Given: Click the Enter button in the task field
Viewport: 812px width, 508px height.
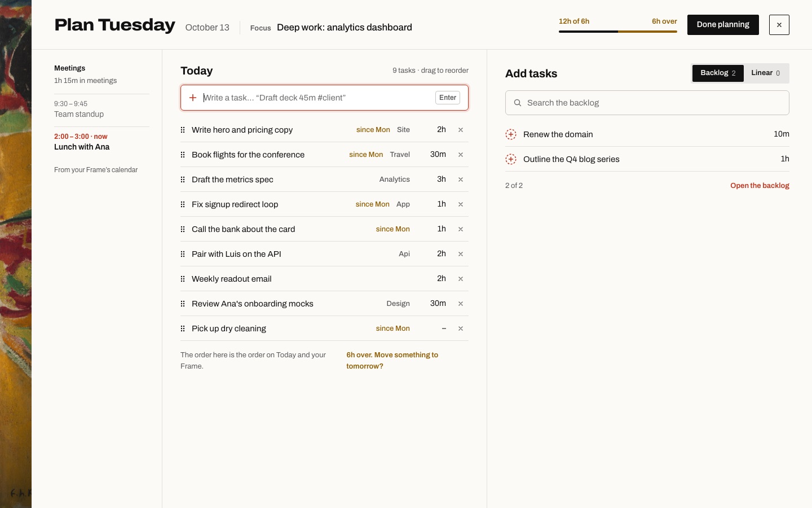Looking at the screenshot, I should [448, 98].
